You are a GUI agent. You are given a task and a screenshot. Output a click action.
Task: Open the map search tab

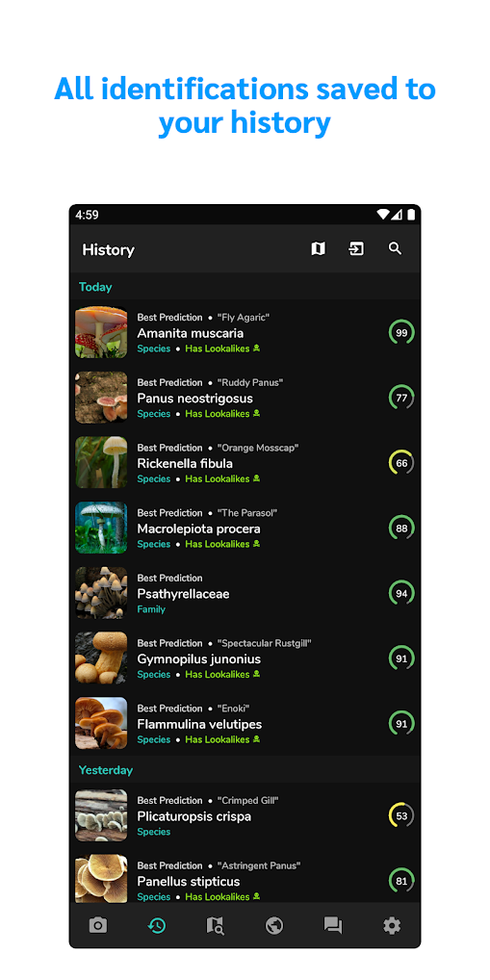point(215,925)
